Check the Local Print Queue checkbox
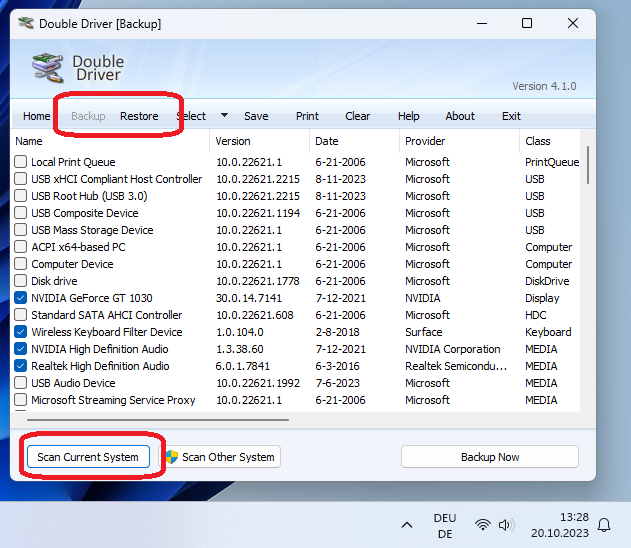 [21, 162]
